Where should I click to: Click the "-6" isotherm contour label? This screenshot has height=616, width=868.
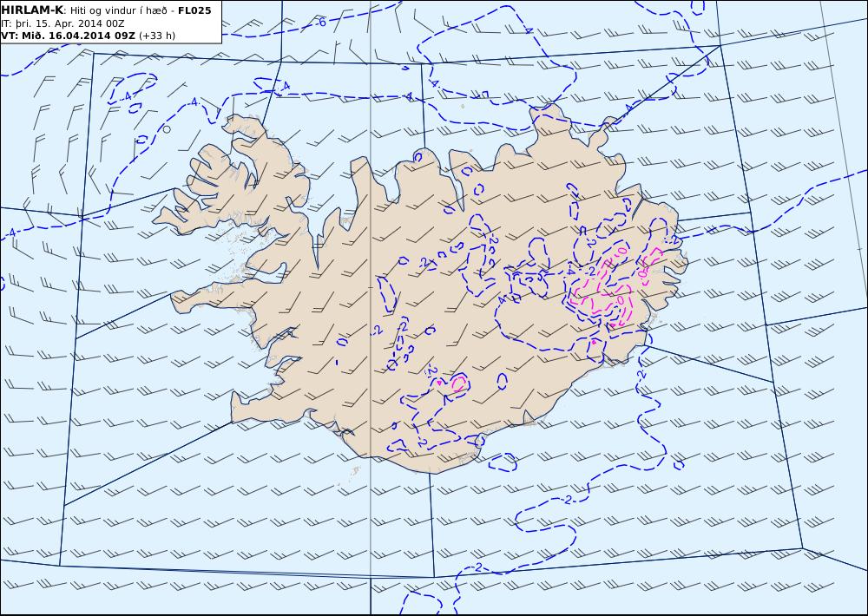point(321,23)
